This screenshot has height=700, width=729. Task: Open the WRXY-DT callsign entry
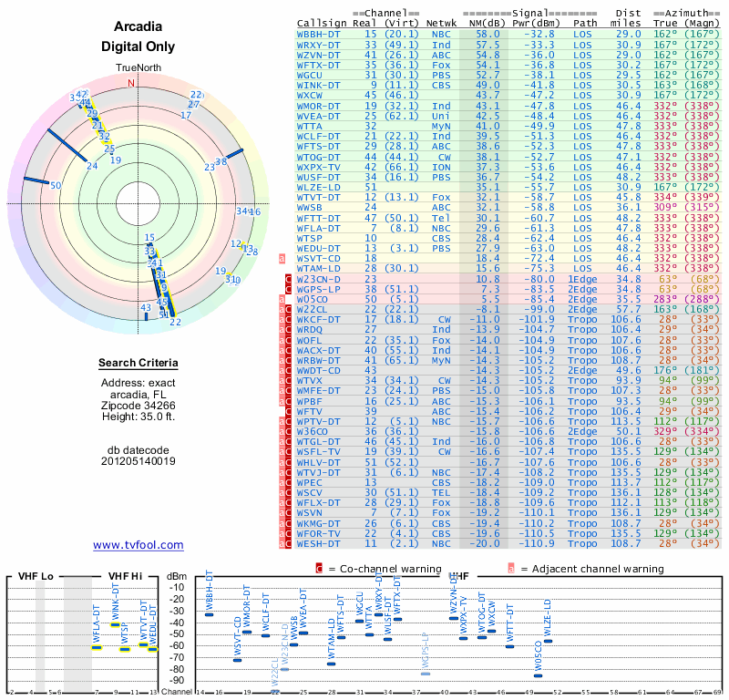[318, 45]
